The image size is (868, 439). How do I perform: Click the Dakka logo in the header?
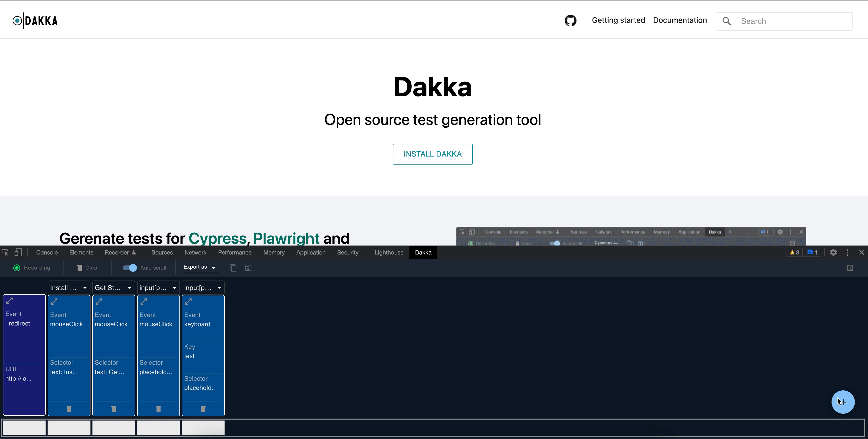[35, 21]
